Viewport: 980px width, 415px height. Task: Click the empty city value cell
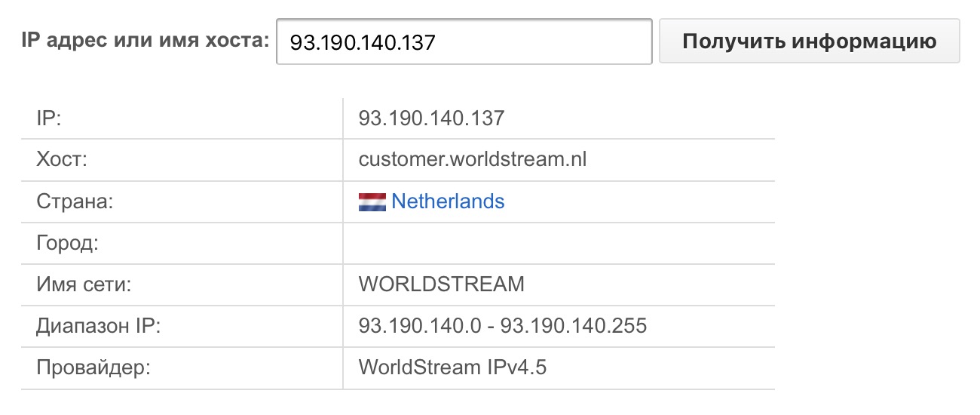point(558,243)
